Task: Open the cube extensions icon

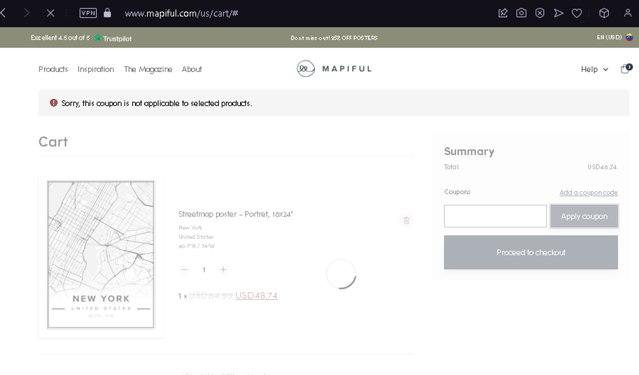Action: 604,13
